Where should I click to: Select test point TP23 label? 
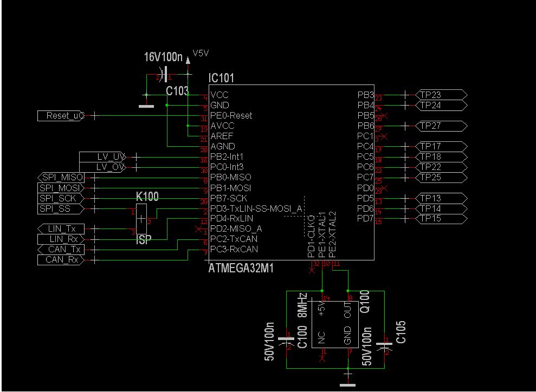[x=441, y=95]
